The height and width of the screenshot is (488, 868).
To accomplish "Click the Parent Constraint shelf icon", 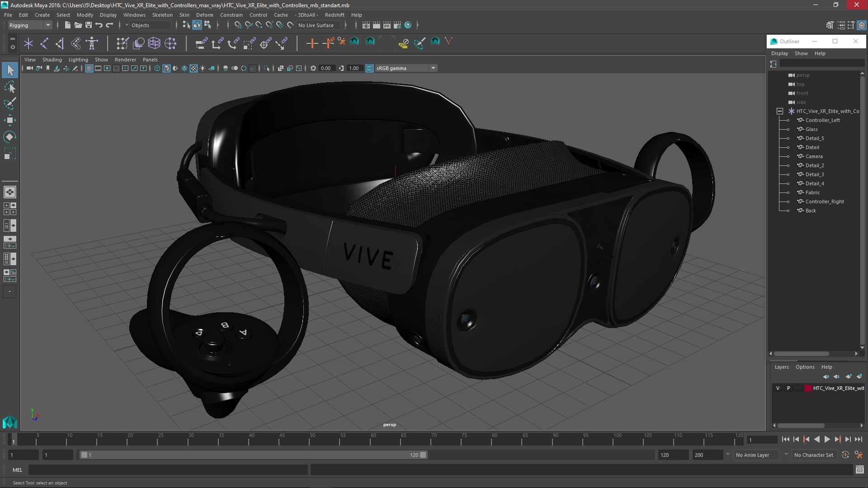I will coord(201,43).
